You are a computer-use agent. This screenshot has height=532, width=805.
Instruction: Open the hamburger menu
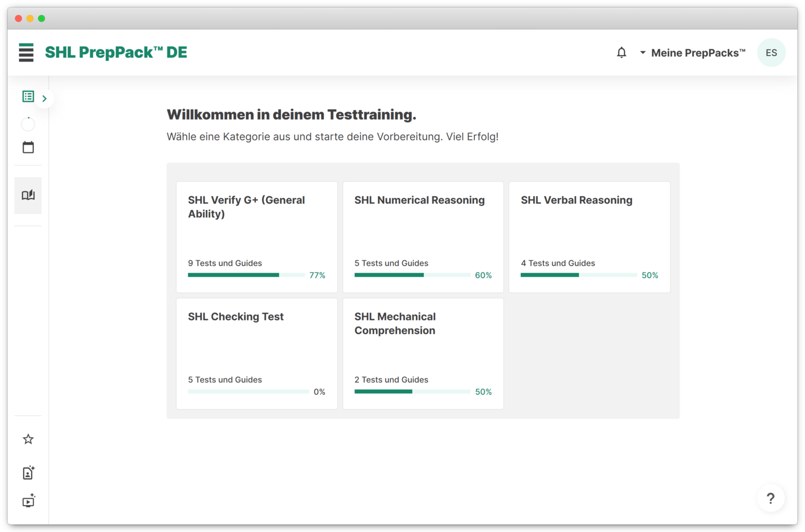coord(26,52)
